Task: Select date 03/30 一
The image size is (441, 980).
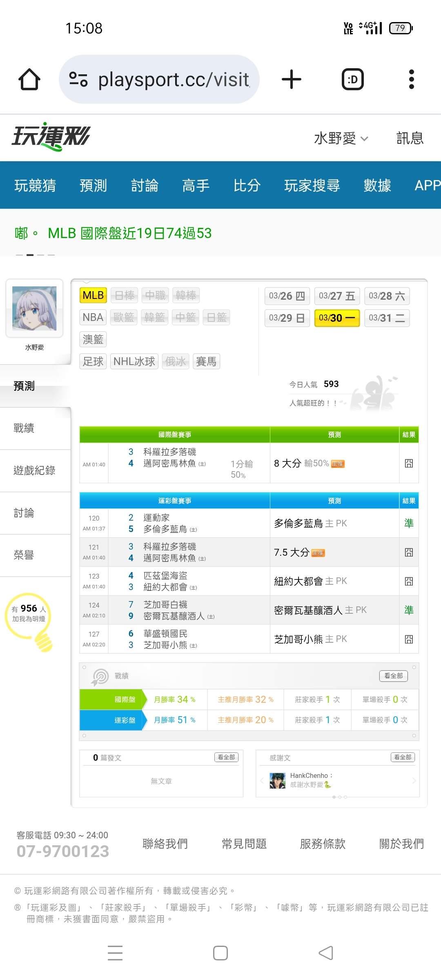Action: coord(337,318)
